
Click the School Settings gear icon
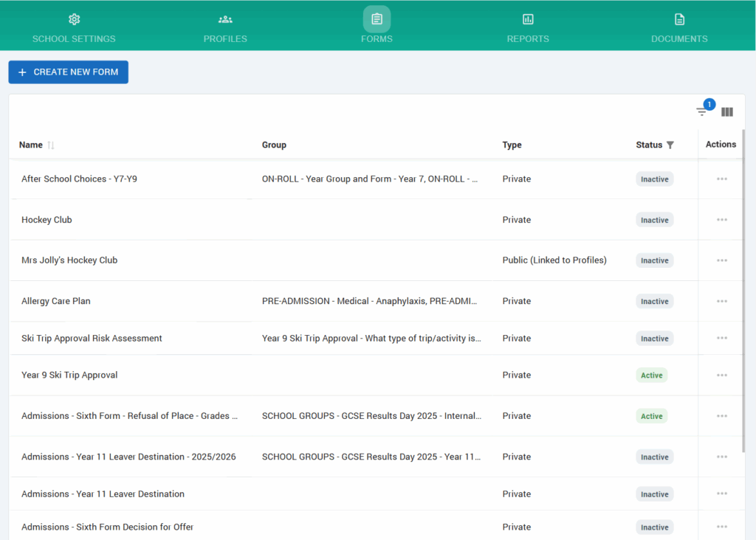(x=74, y=19)
